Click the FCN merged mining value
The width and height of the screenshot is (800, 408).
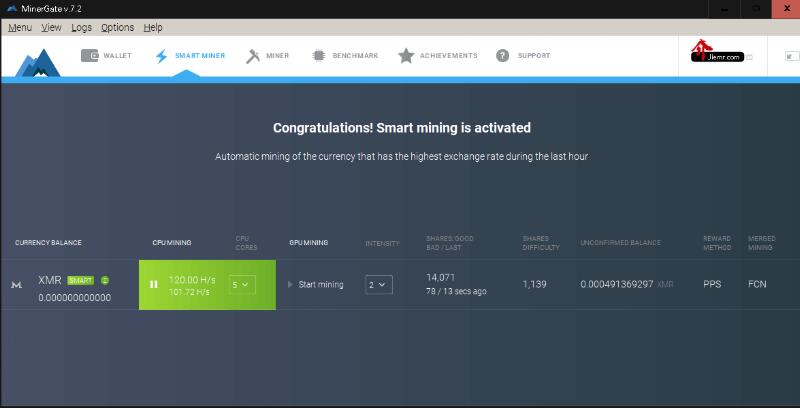click(x=757, y=285)
